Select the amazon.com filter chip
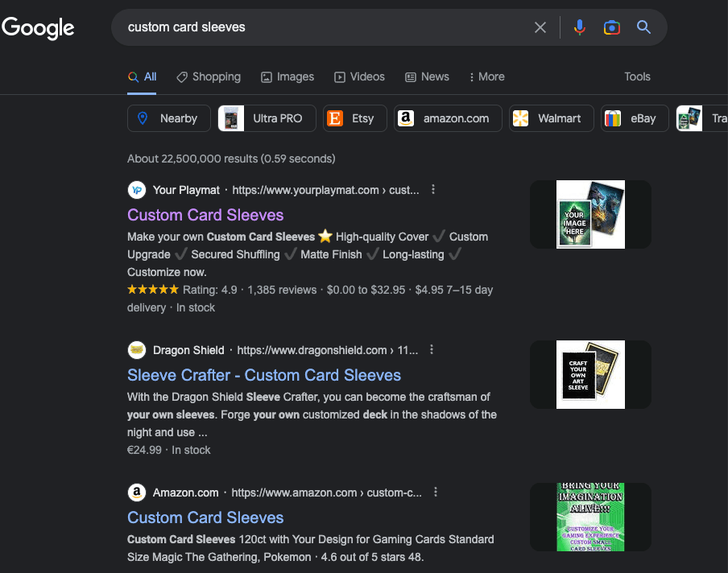This screenshot has width=728, height=573. pyautogui.click(x=448, y=118)
